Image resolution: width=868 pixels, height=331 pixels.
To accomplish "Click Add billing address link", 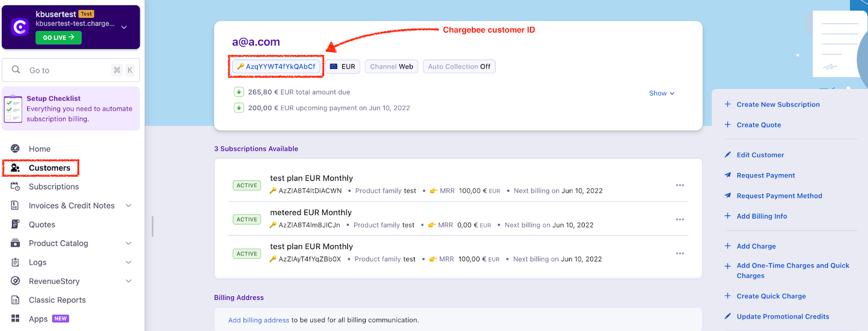I will point(259,320).
